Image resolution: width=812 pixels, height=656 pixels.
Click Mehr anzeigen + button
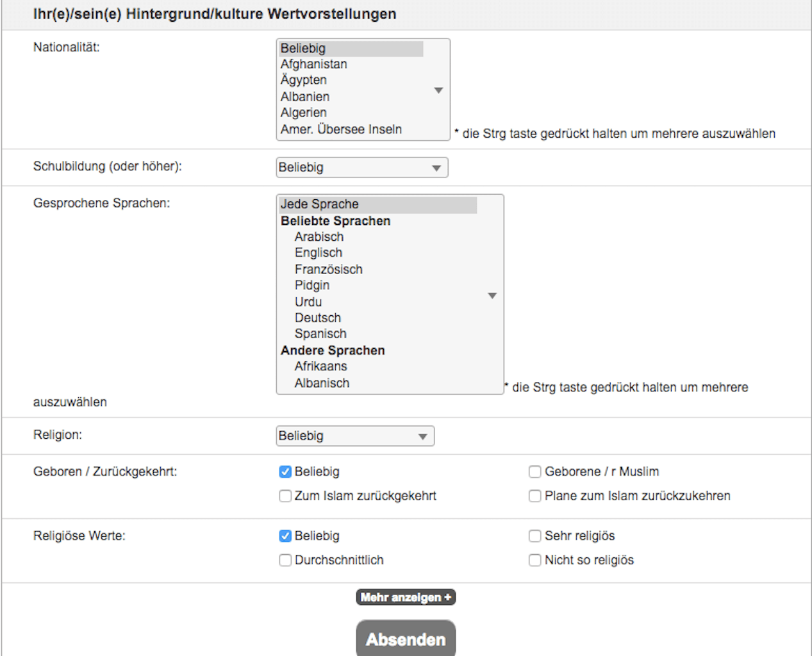click(406, 598)
